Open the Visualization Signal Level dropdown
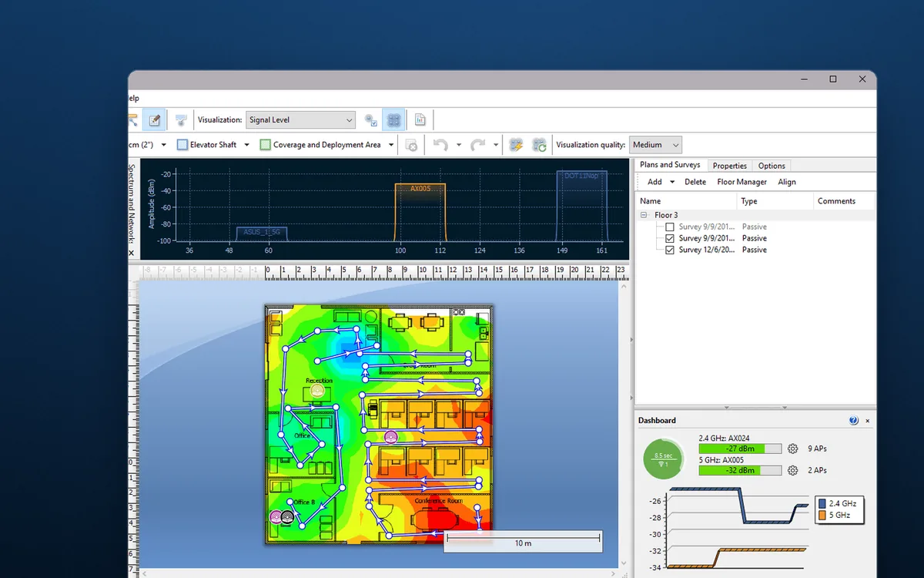Viewport: 924px width, 578px height. click(x=300, y=120)
